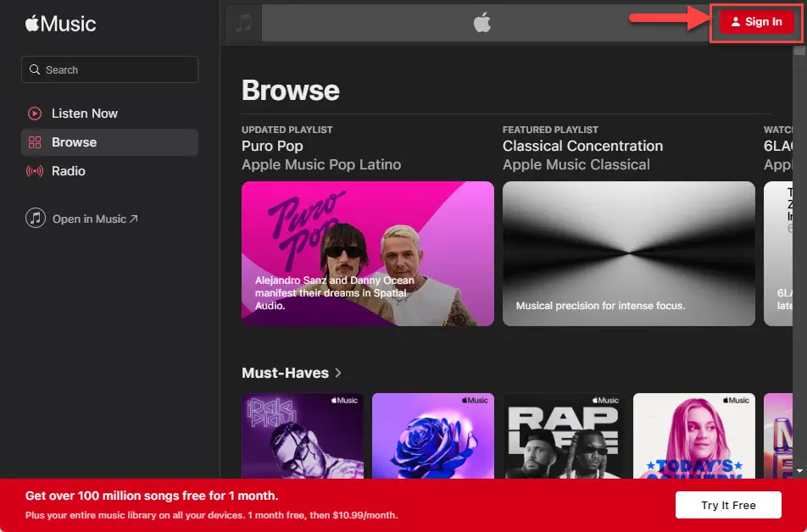Click the Try It Free button
Viewport: 807px width, 532px height.
click(x=728, y=505)
